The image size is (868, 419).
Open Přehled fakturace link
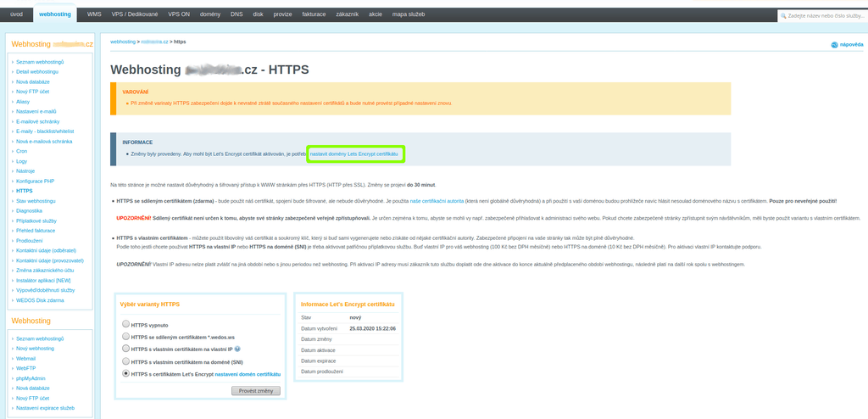[x=36, y=231]
